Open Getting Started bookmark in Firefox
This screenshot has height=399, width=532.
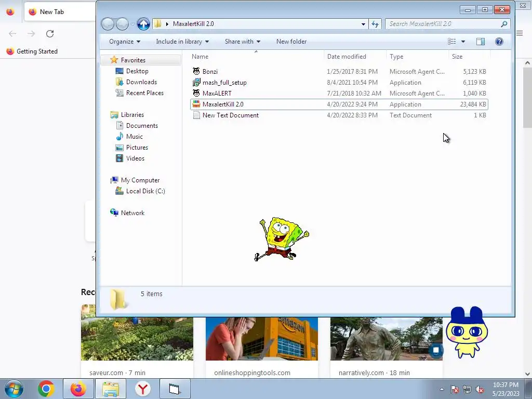(x=32, y=51)
